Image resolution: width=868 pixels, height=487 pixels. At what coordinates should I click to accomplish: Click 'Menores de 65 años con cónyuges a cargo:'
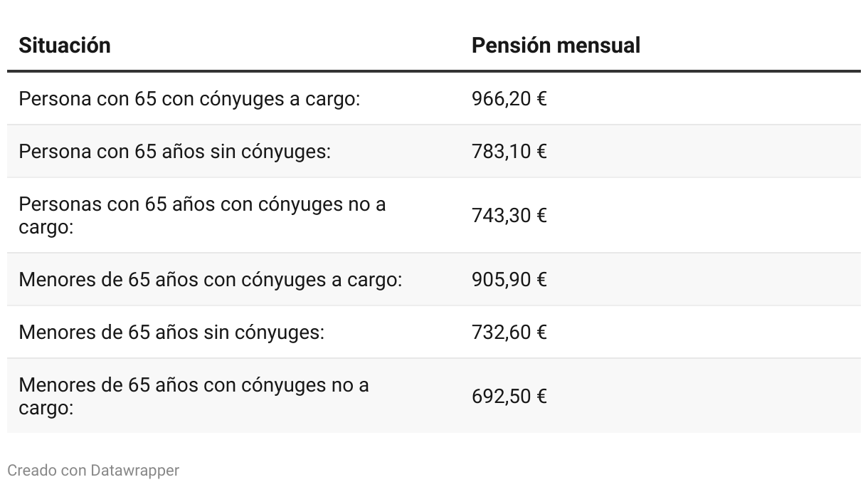point(210,280)
